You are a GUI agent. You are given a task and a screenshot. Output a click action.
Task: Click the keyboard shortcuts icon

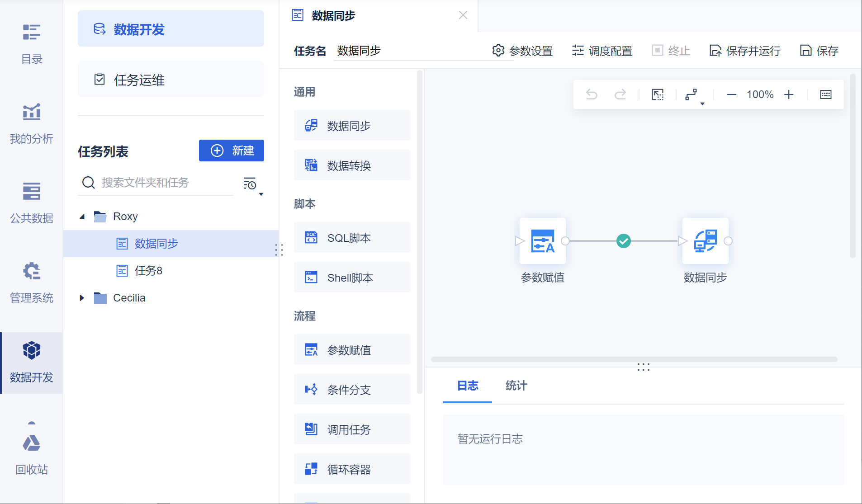825,94
